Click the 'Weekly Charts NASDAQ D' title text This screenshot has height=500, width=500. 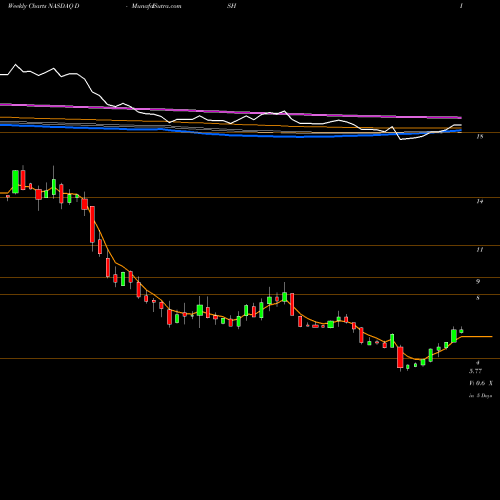click(x=44, y=6)
